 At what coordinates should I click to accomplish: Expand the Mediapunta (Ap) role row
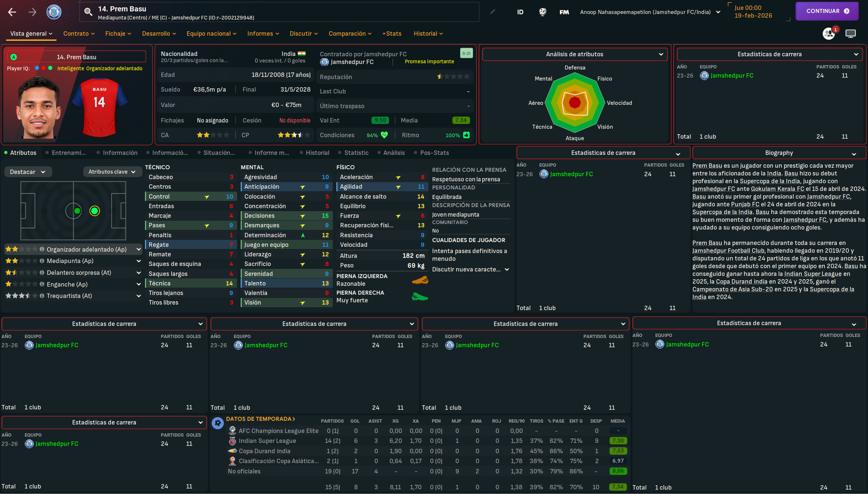click(139, 261)
